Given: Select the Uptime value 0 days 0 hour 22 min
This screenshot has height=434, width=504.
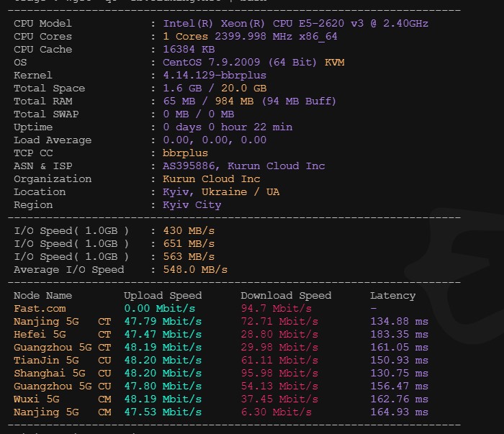Looking at the screenshot, I should click(228, 127).
